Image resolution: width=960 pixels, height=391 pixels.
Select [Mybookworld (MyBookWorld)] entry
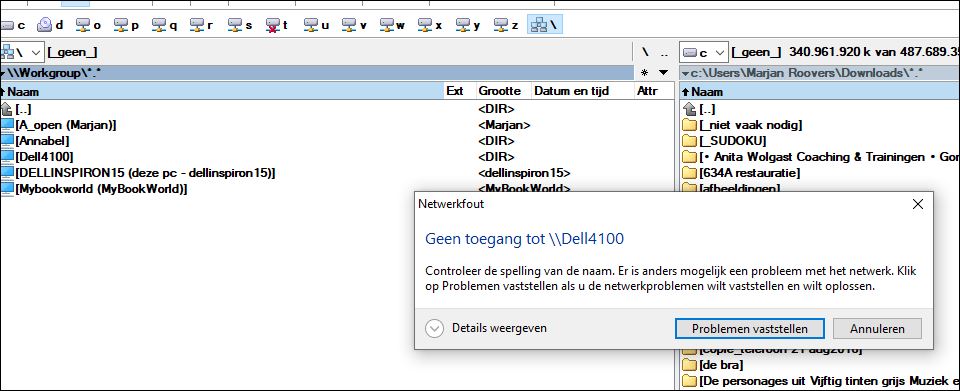pyautogui.click(x=101, y=188)
